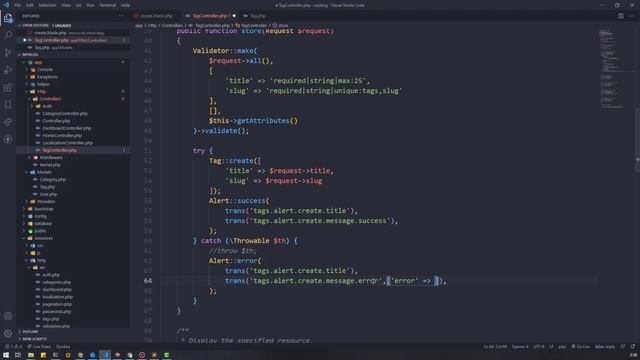
Task: Open the Run menu
Action: coord(90,5)
